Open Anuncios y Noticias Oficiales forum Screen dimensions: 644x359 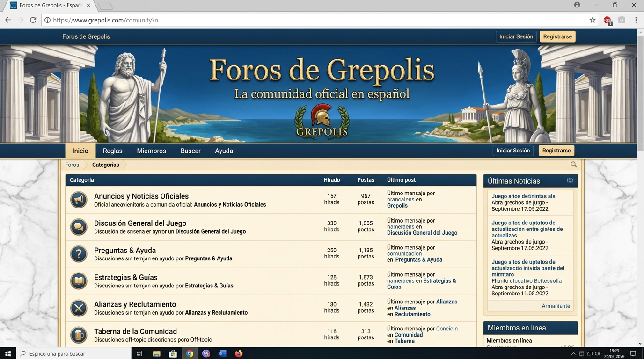click(141, 196)
